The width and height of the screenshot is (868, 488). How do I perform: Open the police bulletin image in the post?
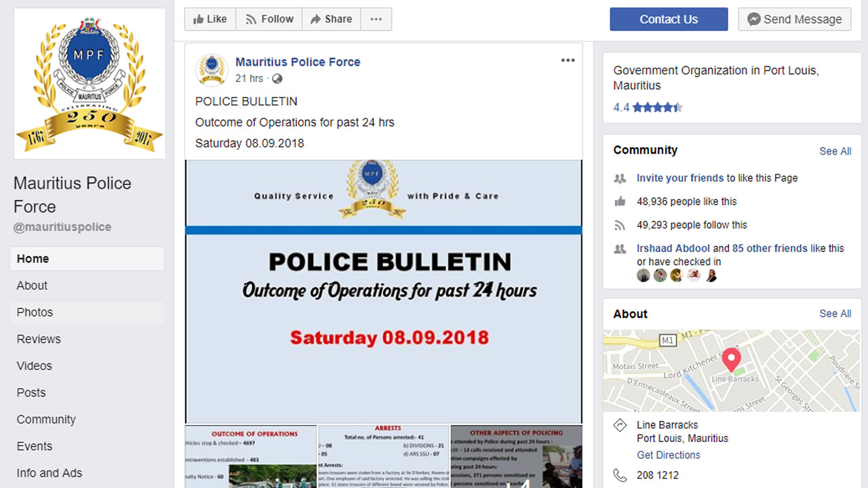click(x=384, y=291)
